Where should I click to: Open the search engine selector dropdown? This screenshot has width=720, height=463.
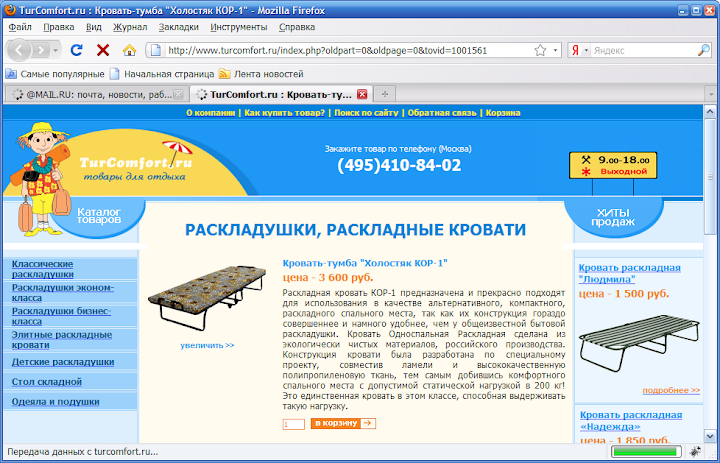point(586,51)
